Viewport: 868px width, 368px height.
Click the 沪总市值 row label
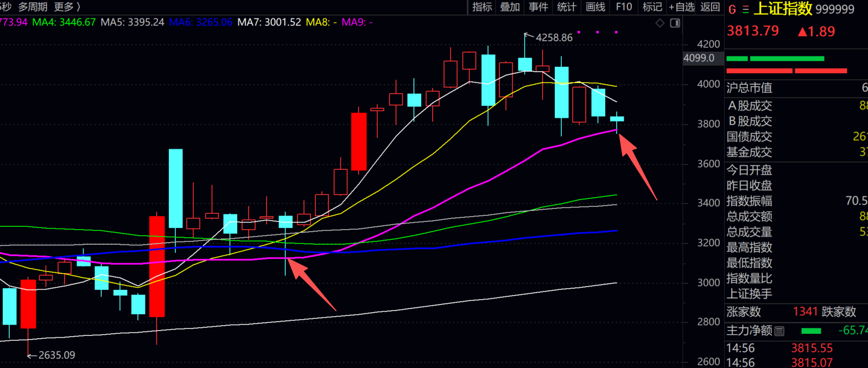click(749, 88)
